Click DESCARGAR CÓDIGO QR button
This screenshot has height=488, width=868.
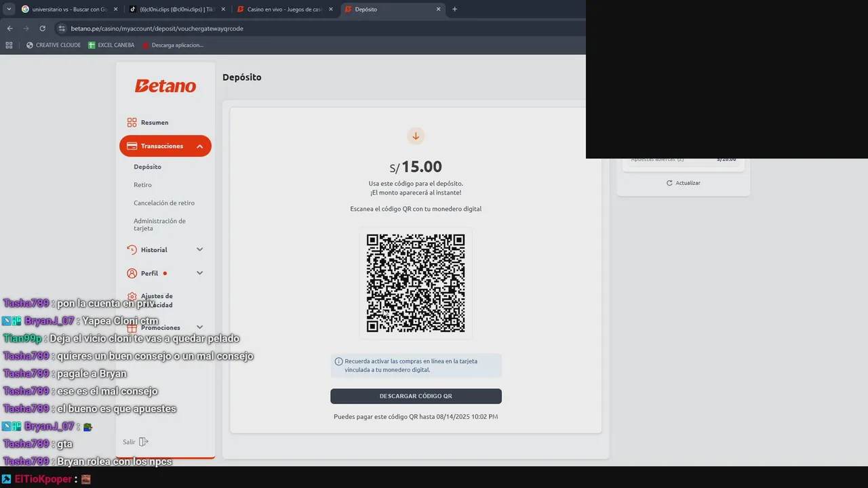coord(416,396)
